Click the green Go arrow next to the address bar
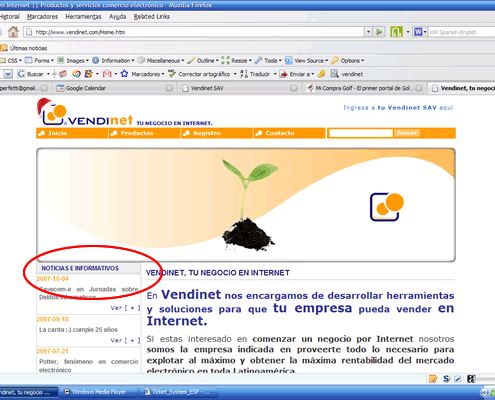This screenshot has height=400, width=495. [x=379, y=32]
